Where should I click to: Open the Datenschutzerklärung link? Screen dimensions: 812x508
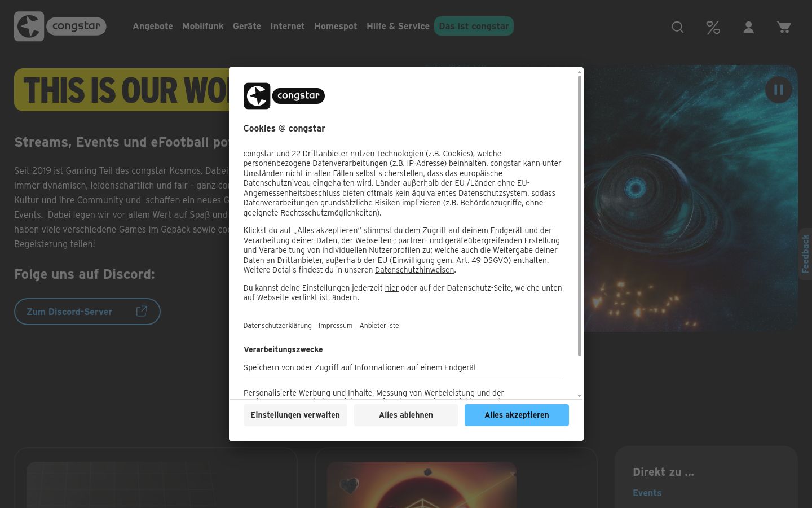277,326
